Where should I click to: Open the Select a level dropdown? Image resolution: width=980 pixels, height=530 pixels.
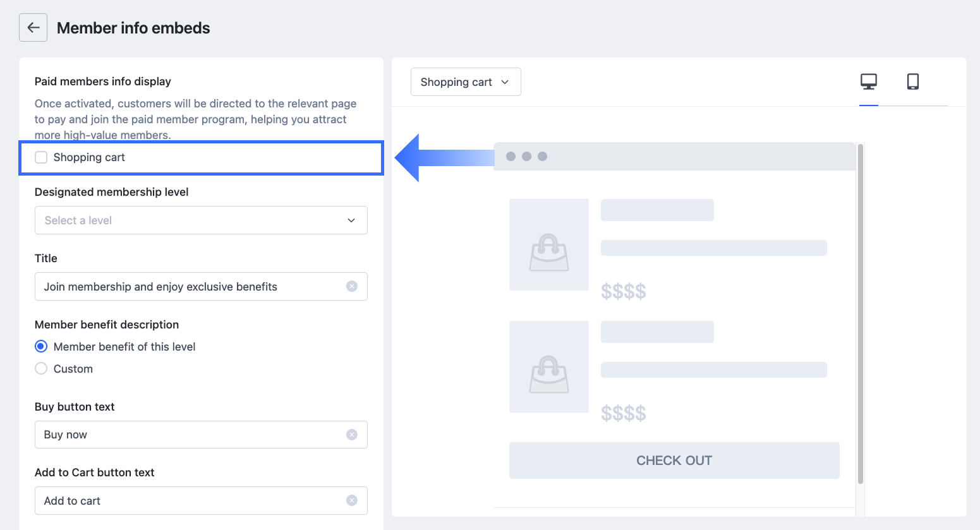(x=190, y=220)
